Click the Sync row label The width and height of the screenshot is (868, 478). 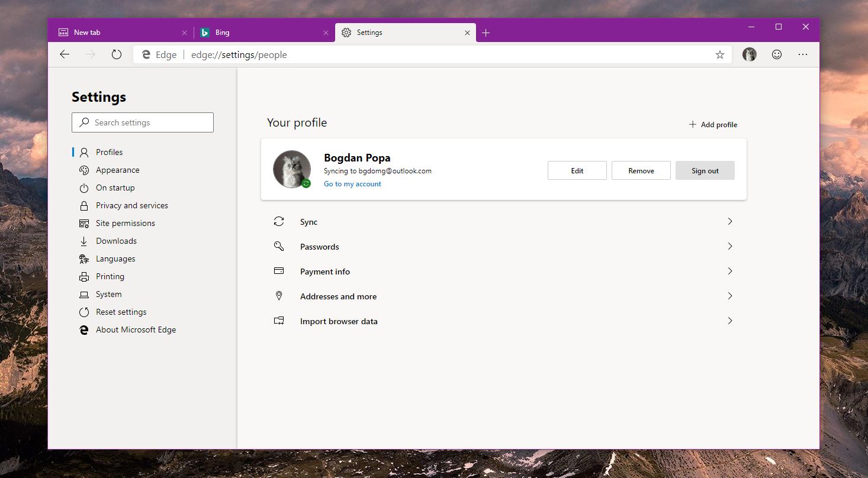click(308, 222)
